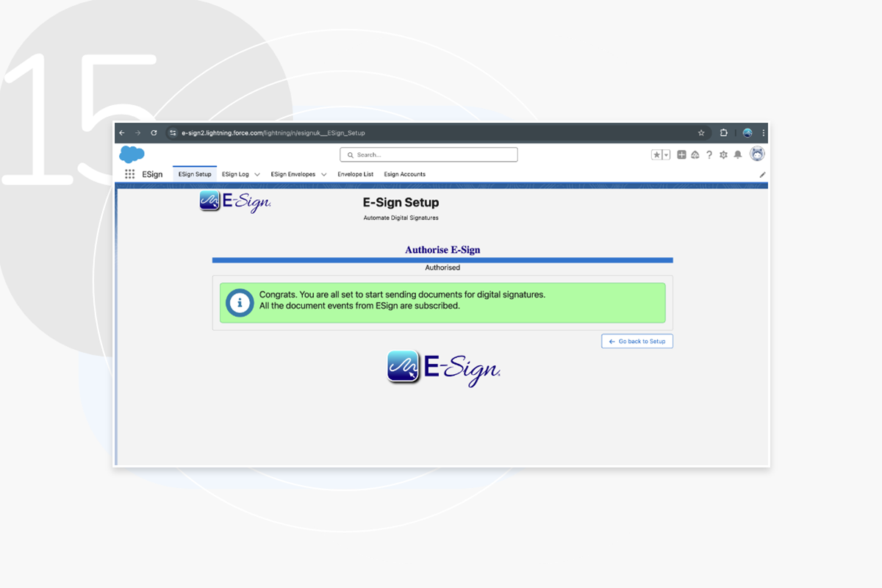The image size is (882, 588).
Task: Open the Trailhead guidance icon
Action: (x=695, y=155)
